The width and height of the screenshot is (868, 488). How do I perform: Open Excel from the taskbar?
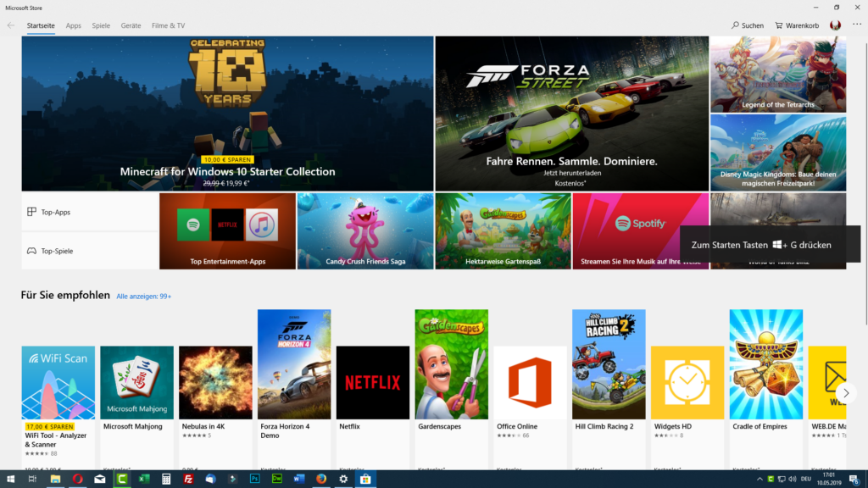144,480
